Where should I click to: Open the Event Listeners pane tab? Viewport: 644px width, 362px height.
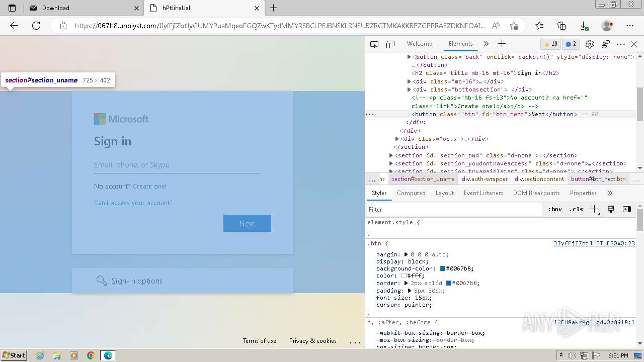click(x=484, y=193)
